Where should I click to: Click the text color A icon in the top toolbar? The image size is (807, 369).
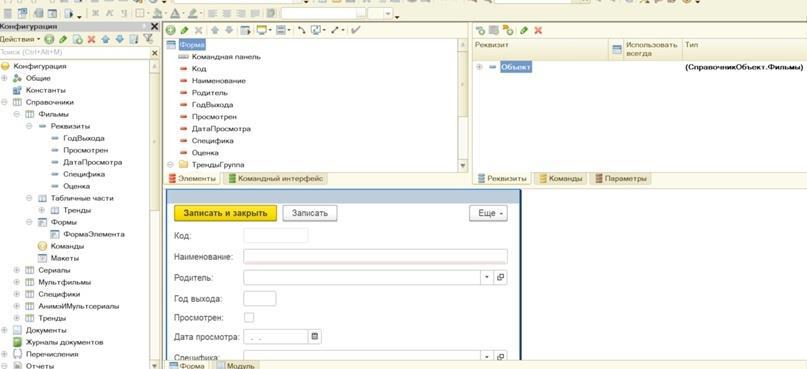[x=175, y=13]
